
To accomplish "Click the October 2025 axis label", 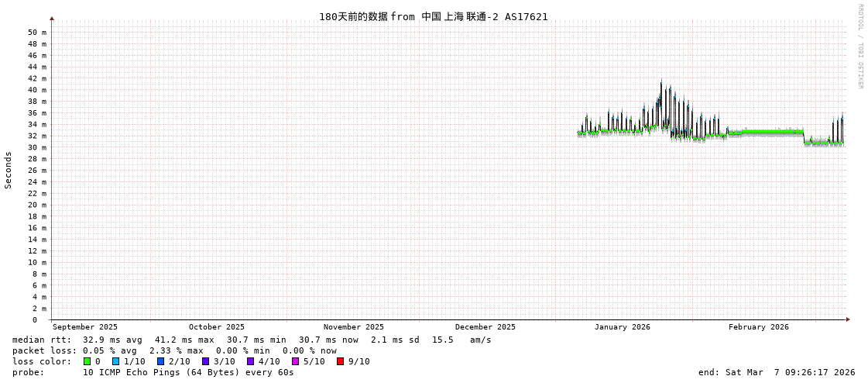I will [216, 327].
